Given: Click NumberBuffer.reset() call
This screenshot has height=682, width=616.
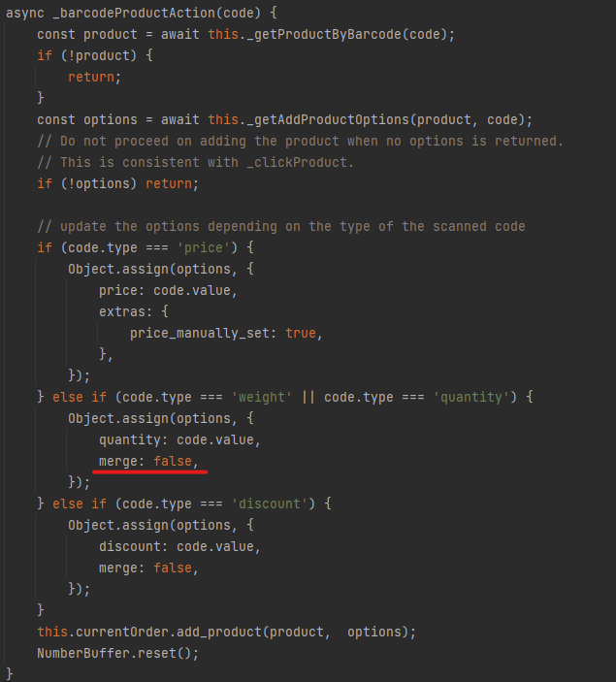Looking at the screenshot, I should pyautogui.click(x=117, y=653).
